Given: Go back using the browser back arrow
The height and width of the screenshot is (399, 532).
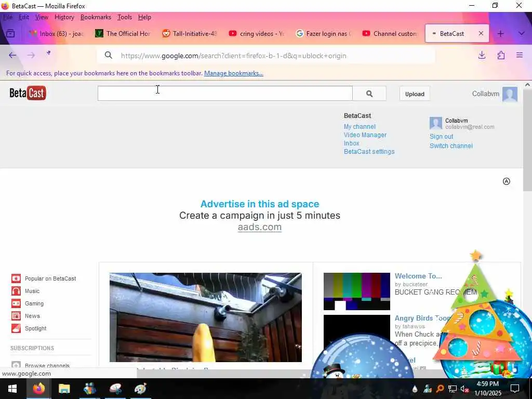Looking at the screenshot, I should click(x=12, y=55).
